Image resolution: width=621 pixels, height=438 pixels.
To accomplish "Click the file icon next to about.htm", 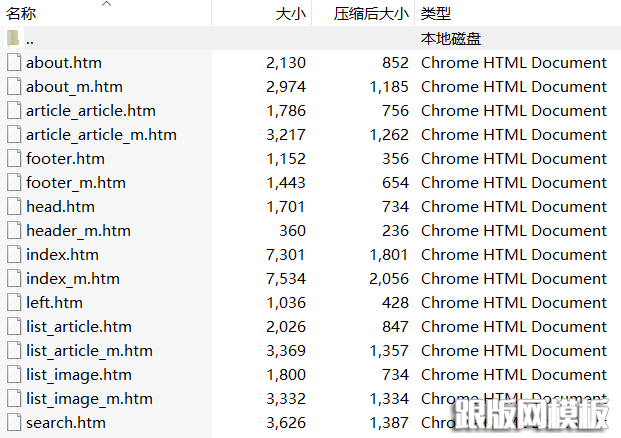I will (x=13, y=62).
